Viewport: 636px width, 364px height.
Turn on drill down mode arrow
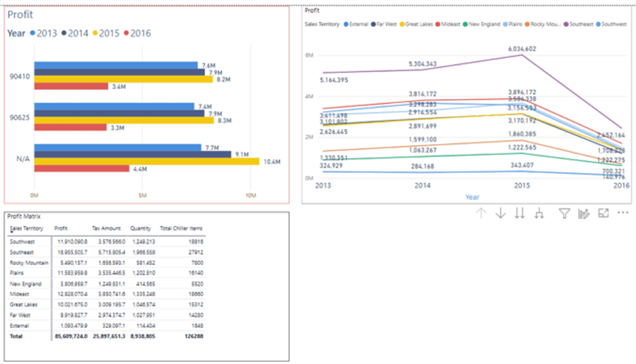(x=501, y=213)
